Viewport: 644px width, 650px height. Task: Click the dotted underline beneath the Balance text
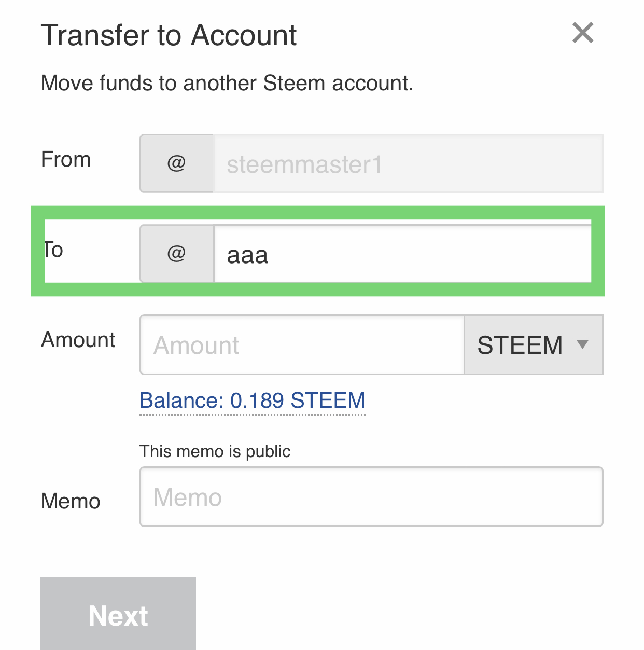pyautogui.click(x=253, y=414)
